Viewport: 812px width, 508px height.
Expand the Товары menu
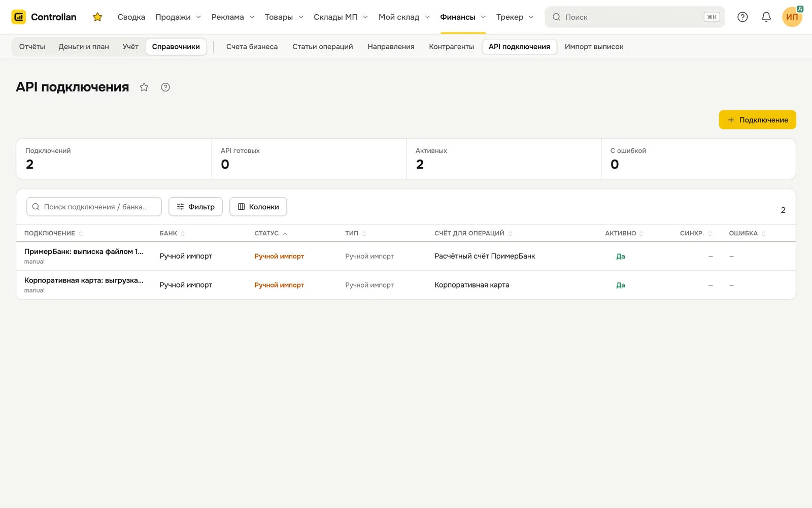click(284, 17)
